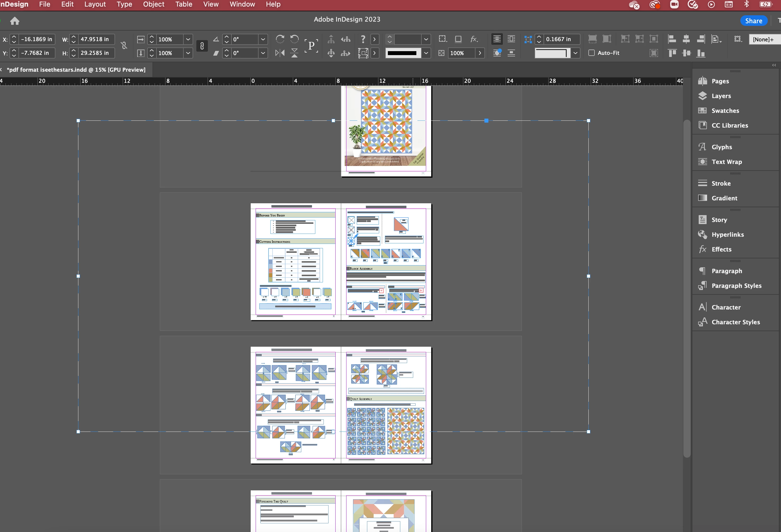Open the fx effects icon

click(474, 39)
